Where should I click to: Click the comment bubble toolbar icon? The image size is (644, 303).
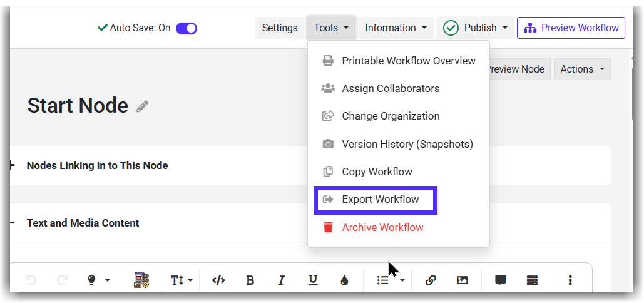tap(501, 280)
